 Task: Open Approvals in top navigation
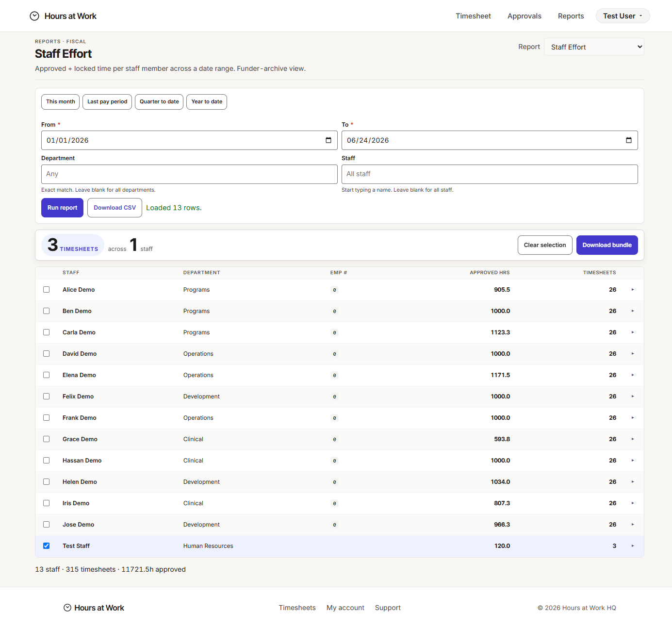pyautogui.click(x=524, y=16)
